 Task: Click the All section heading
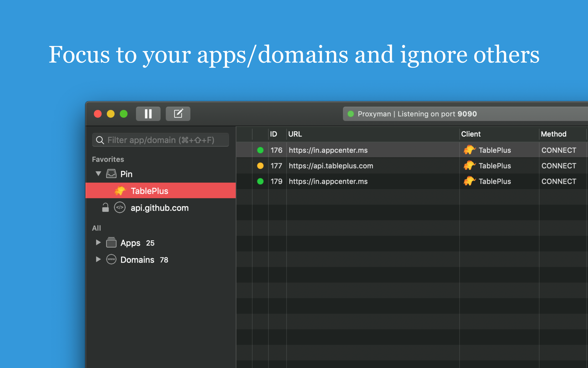(96, 228)
